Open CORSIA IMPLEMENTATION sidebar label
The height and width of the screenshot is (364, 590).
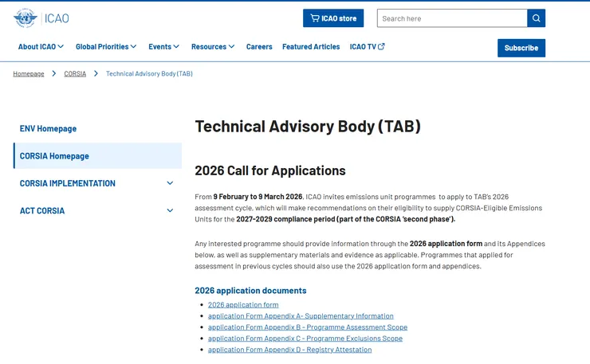pyautogui.click(x=67, y=183)
